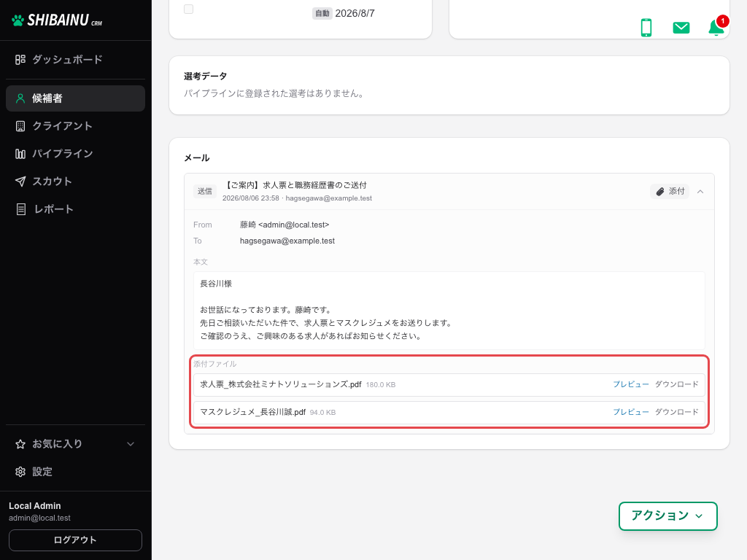Click the 設定 gear icon
The width and height of the screenshot is (747, 560).
click(x=20, y=472)
